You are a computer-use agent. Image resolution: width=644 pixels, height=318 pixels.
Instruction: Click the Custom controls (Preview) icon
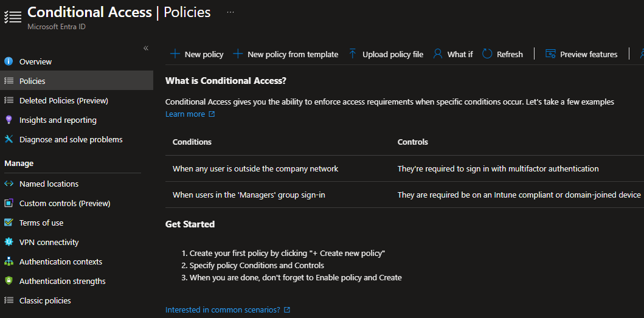click(9, 203)
